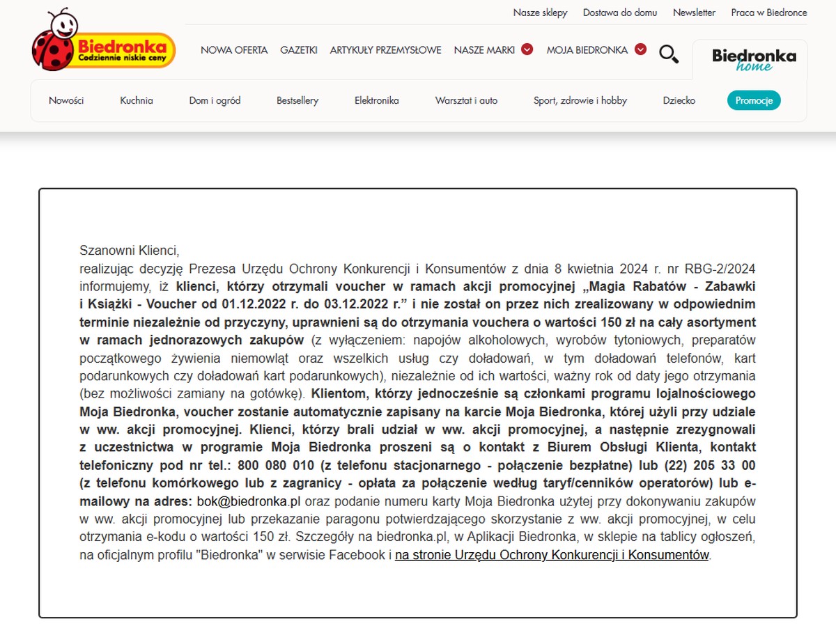Choose the Dom i ogród category
This screenshot has width=836, height=644.
tap(215, 100)
